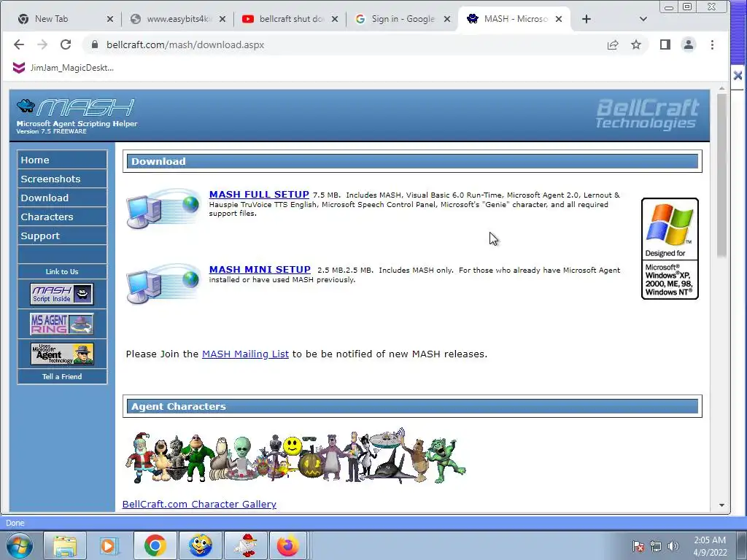Go back to previous page
747x560 pixels.
18,44
